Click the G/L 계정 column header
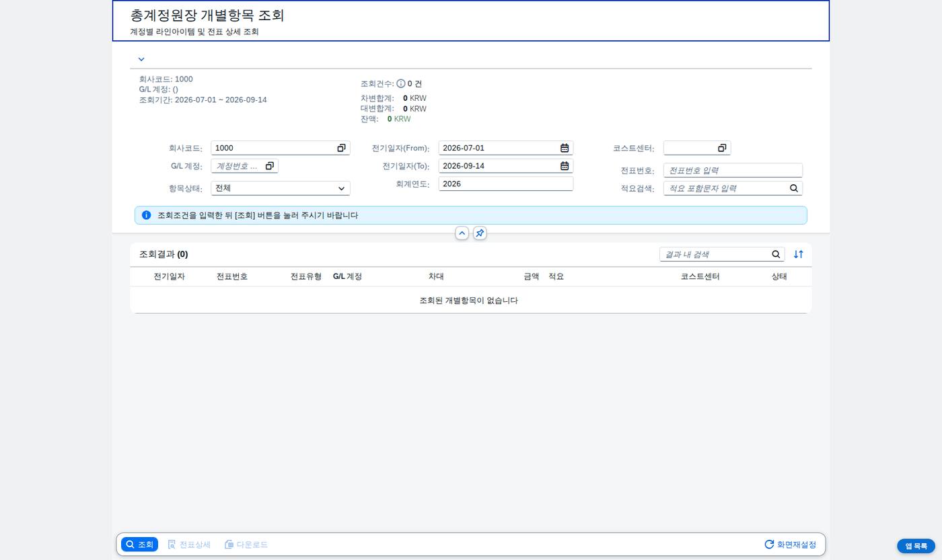Viewport: 942px width, 560px height. pyautogui.click(x=347, y=276)
